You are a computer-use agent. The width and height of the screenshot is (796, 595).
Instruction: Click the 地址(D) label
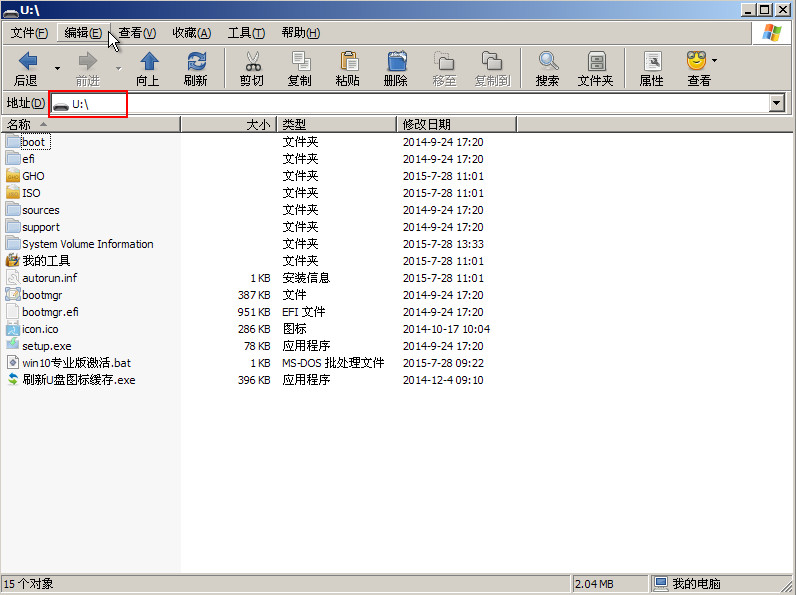25,104
